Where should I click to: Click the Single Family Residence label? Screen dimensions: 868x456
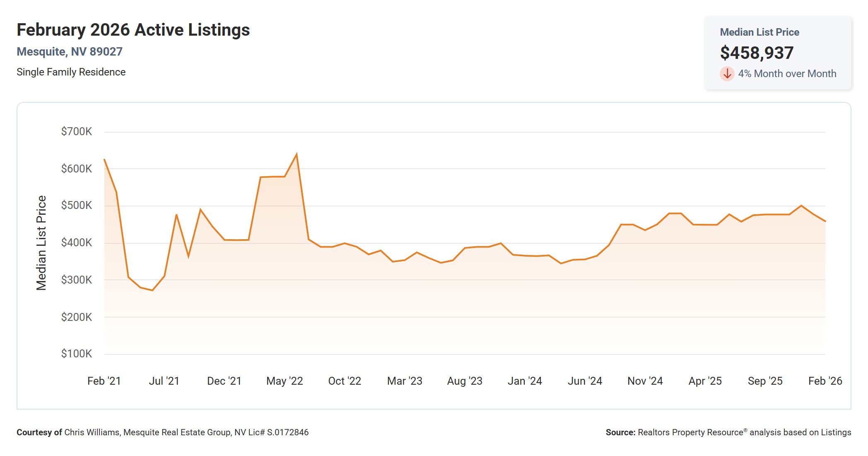[x=71, y=72]
